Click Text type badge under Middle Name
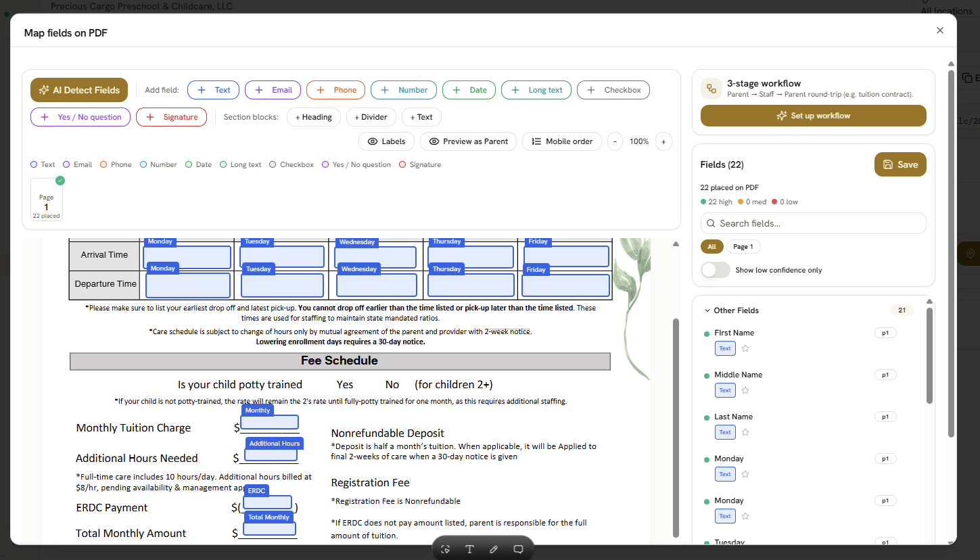980x560 pixels. 725,390
